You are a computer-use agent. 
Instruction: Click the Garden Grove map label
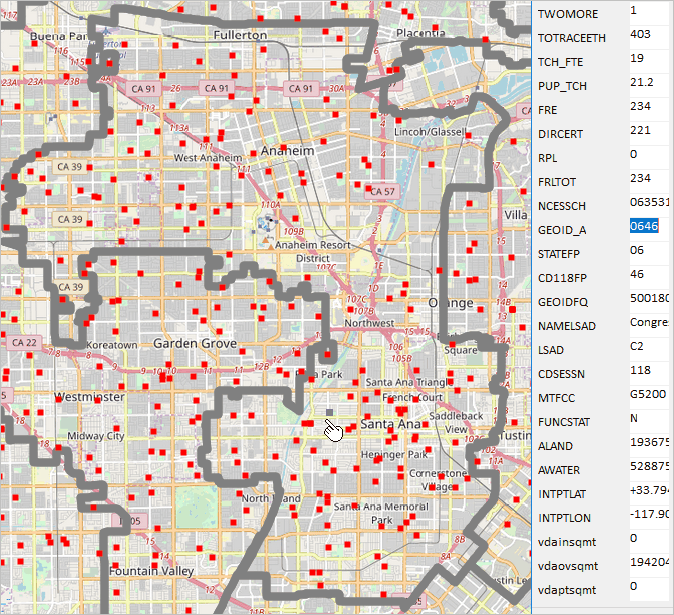[195, 343]
